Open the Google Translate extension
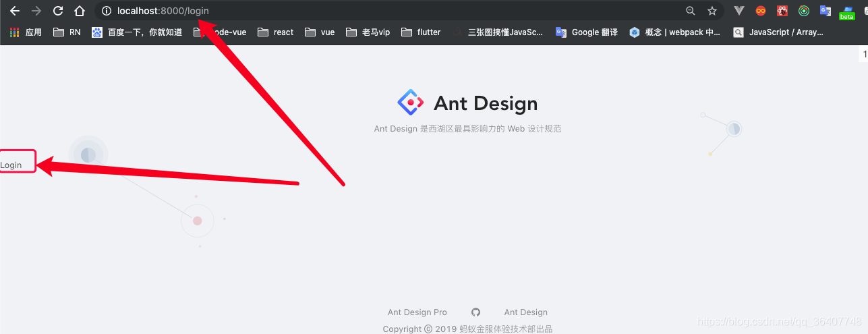The image size is (868, 334). [x=826, y=11]
